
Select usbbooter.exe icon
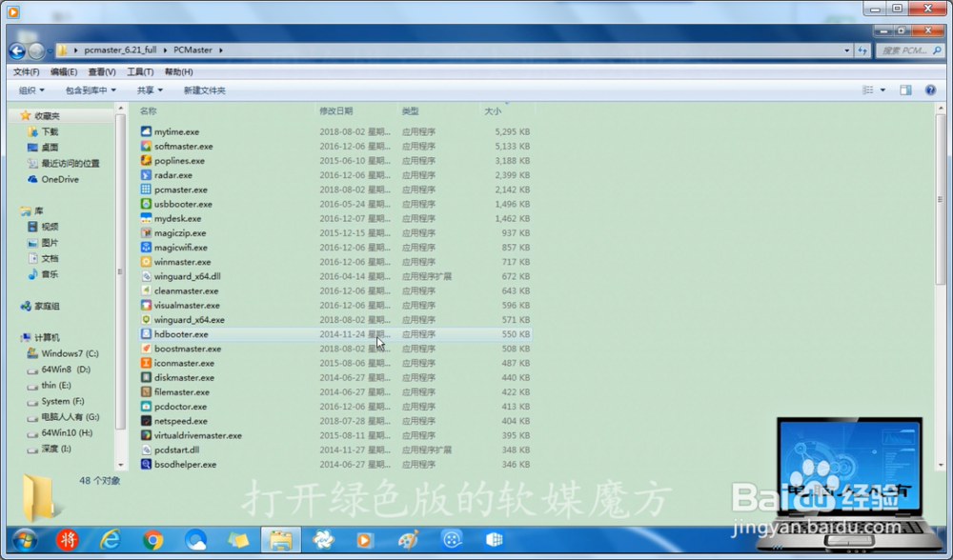(146, 204)
